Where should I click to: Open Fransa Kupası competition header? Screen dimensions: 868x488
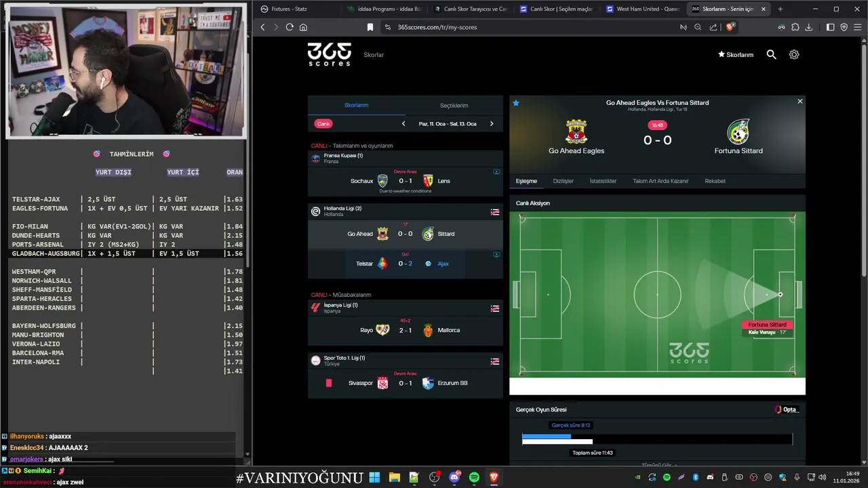406,159
